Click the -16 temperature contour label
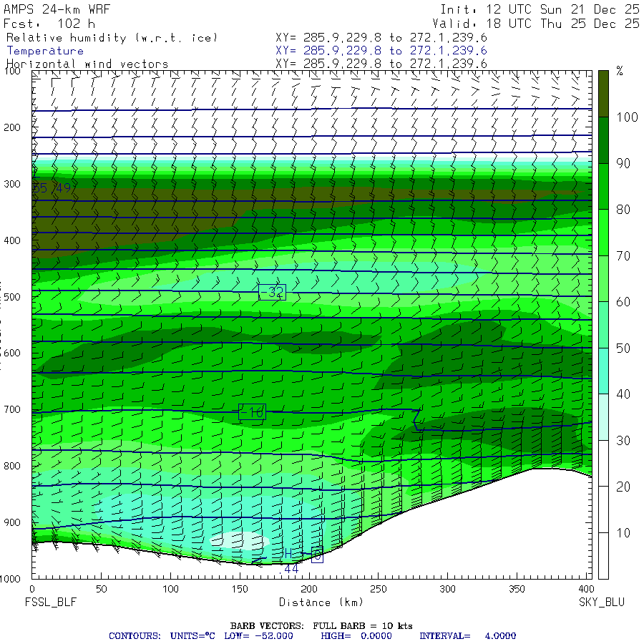The width and height of the screenshot is (644, 644). pos(252,412)
